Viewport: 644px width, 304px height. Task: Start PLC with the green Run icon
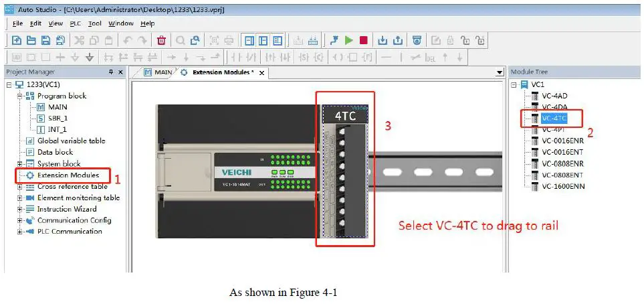(x=349, y=40)
